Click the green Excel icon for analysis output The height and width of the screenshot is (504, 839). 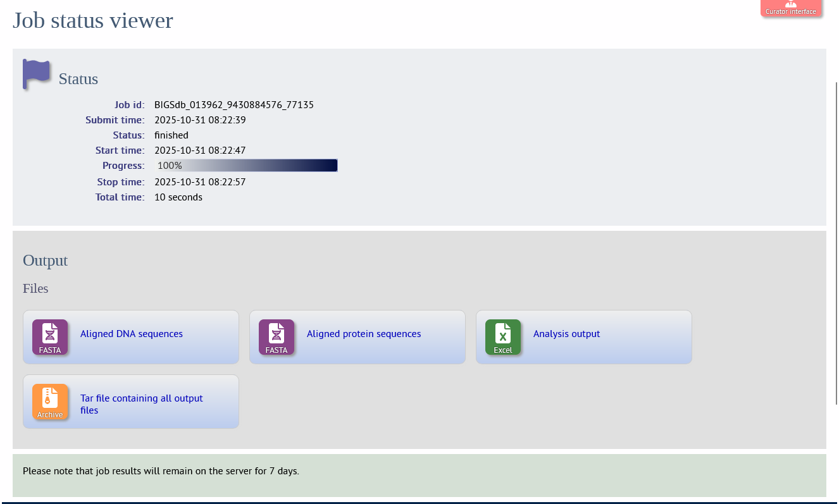(x=503, y=337)
